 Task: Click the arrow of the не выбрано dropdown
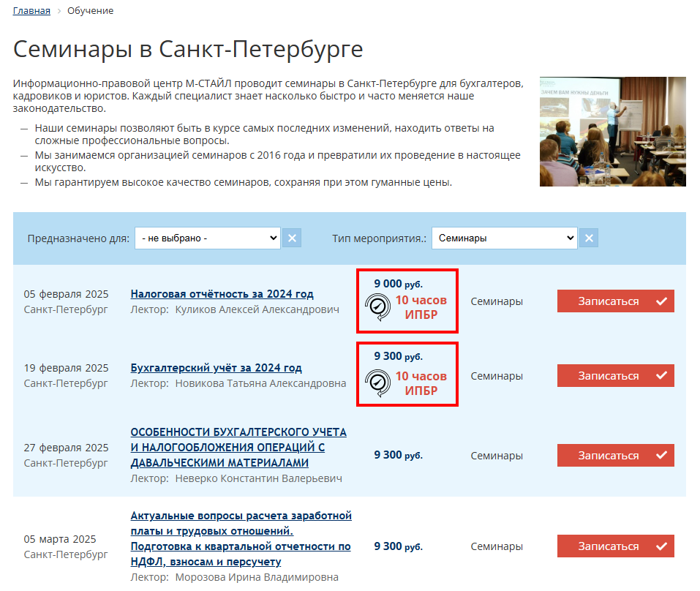[274, 238]
